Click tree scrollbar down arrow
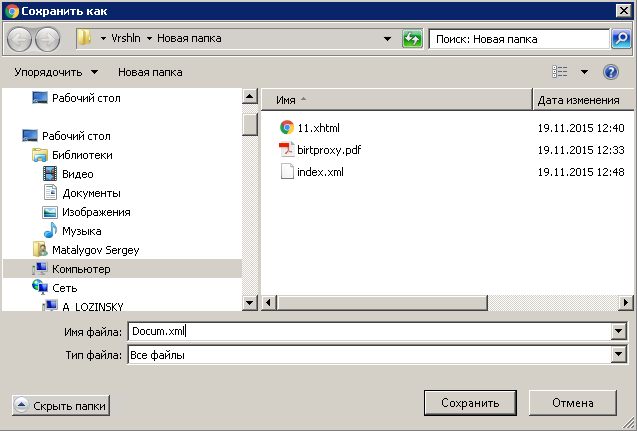Image resolution: width=637 pixels, height=431 pixels. tap(249, 302)
